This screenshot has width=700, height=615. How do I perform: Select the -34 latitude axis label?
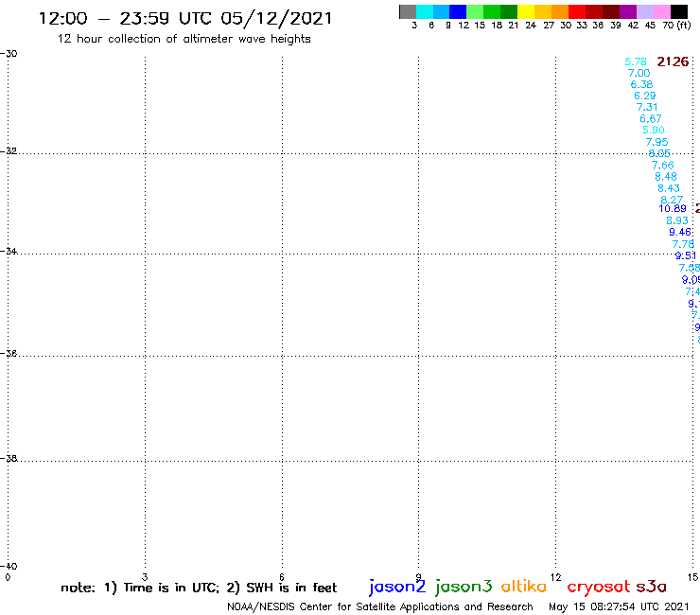(x=9, y=251)
